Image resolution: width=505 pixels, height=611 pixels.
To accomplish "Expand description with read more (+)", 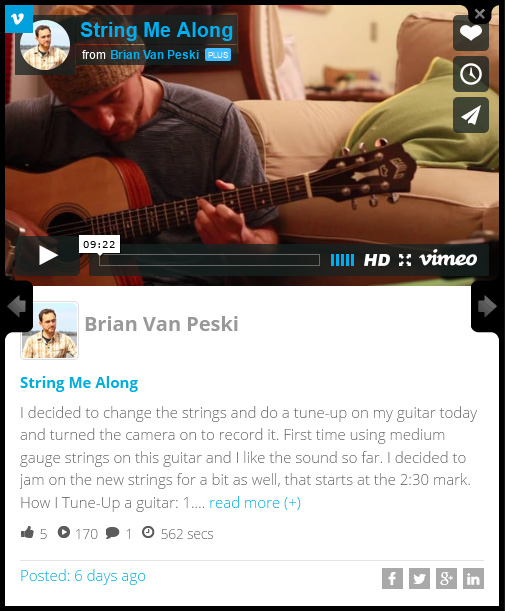I will (x=255, y=503).
